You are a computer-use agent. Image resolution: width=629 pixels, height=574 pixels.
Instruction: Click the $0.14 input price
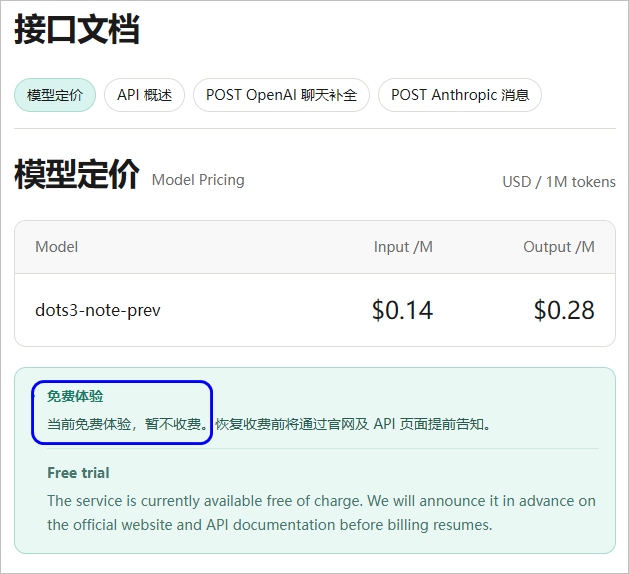click(x=402, y=310)
